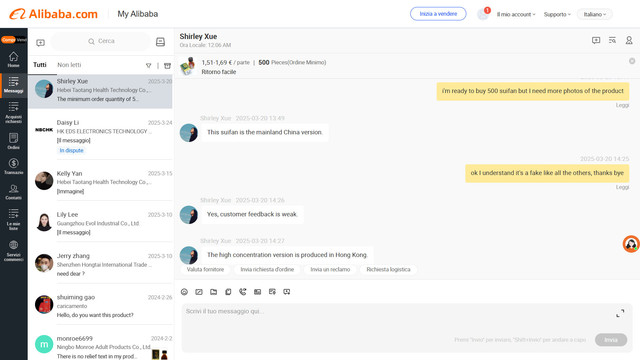Viewport: 640px width, 360px height.
Task: Open Transazio section in the sidebar
Action: (x=13, y=167)
